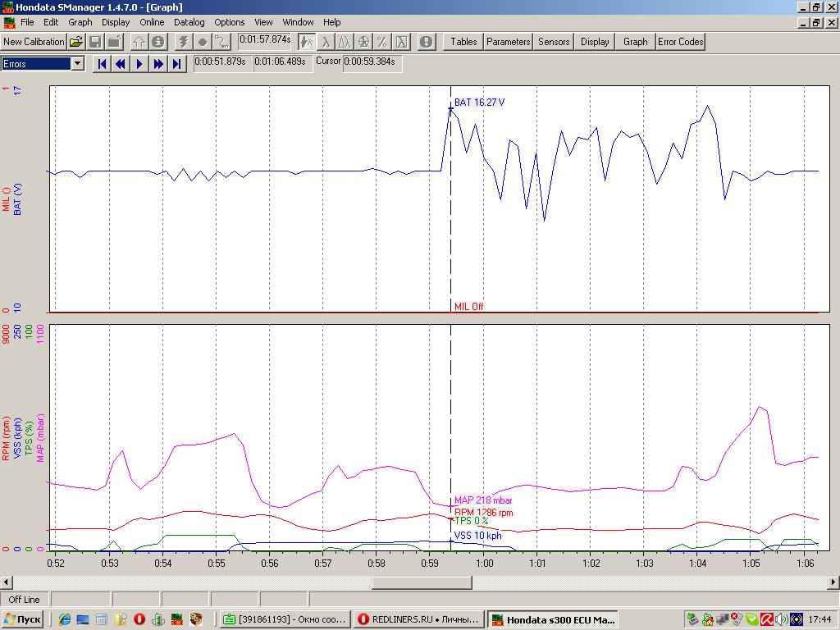
Task: Toggle the wheel-shaped toolbar icon
Action: (x=363, y=42)
